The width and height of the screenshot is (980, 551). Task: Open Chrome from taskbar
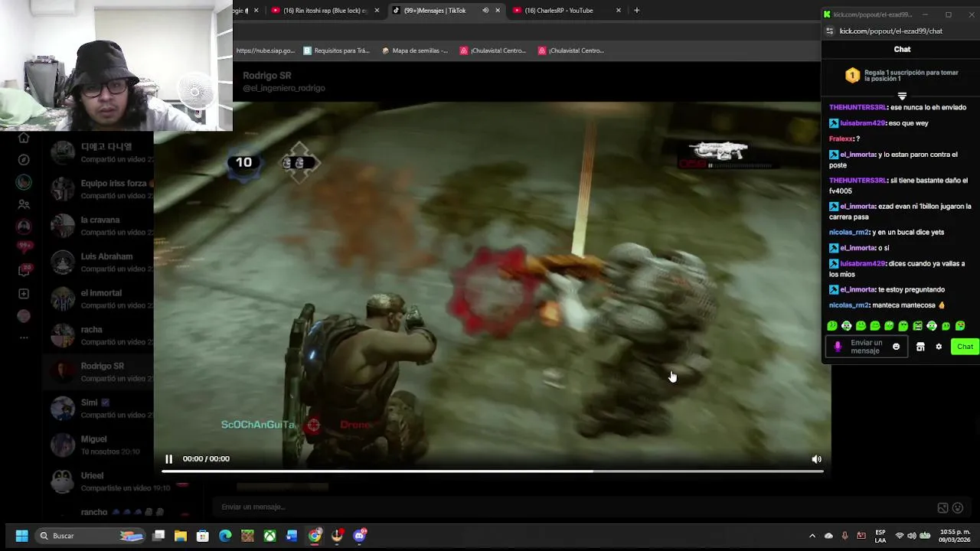pyautogui.click(x=315, y=536)
